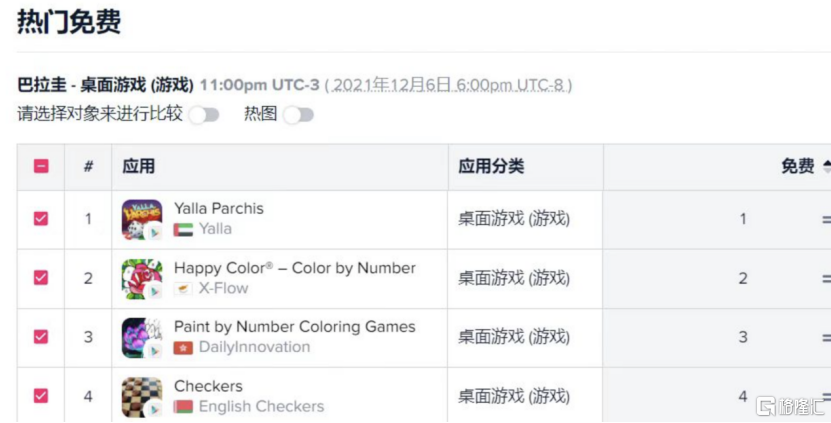This screenshot has height=423, width=831.
Task: Deselect all via header checkbox
Action: (x=41, y=167)
